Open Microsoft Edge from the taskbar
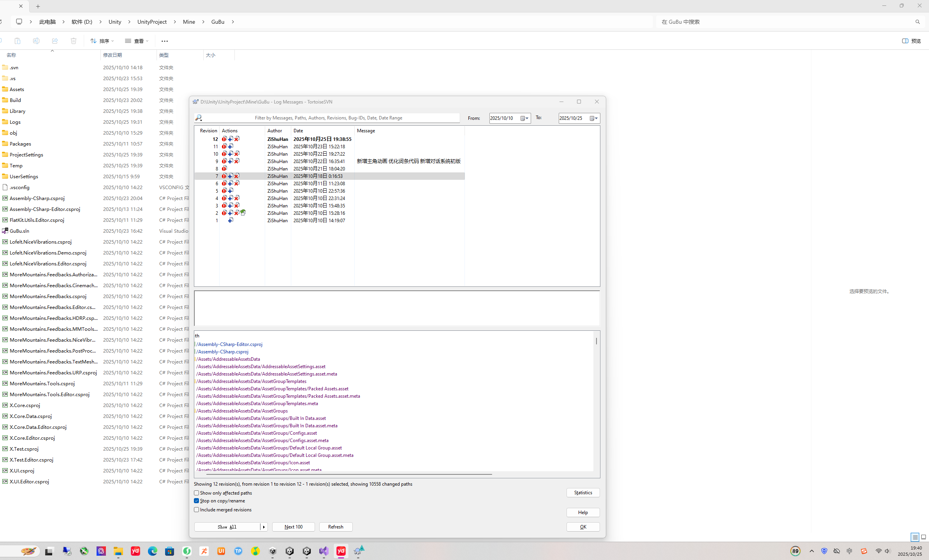 (x=152, y=551)
